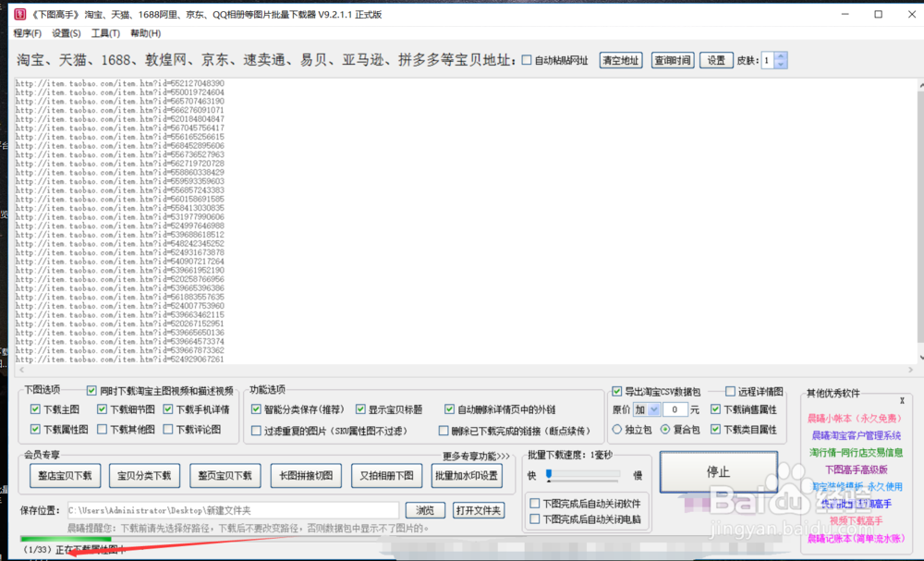Click the 整页宝贝下载 button

[x=225, y=476]
